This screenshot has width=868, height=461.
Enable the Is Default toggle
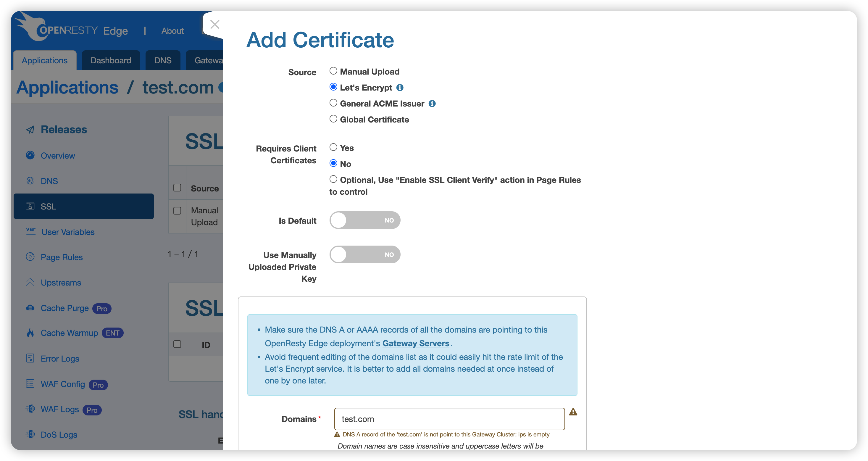tap(364, 220)
